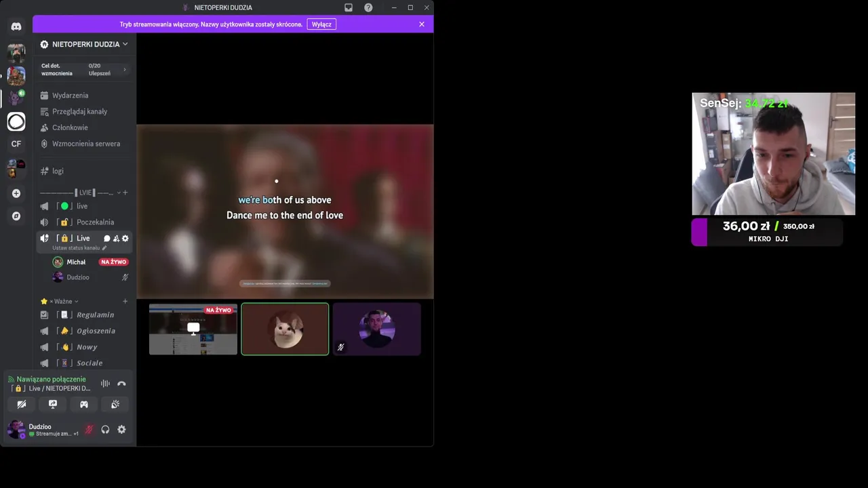Open user settings gear icon
Viewport: 868px width, 488px height.
pyautogui.click(x=121, y=430)
